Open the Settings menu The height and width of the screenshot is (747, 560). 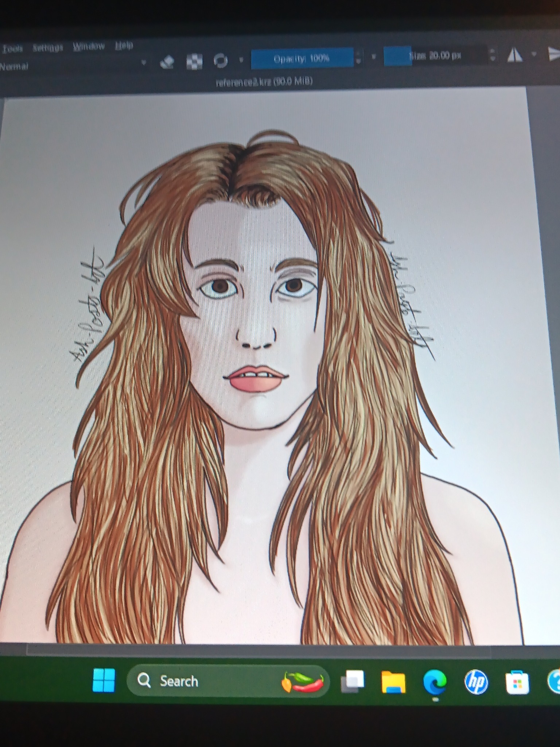point(48,47)
